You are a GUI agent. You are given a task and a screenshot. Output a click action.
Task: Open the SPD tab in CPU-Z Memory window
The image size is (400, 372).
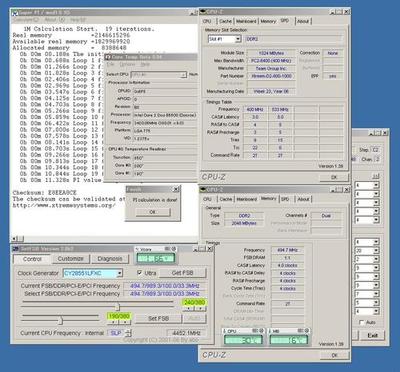point(285,199)
